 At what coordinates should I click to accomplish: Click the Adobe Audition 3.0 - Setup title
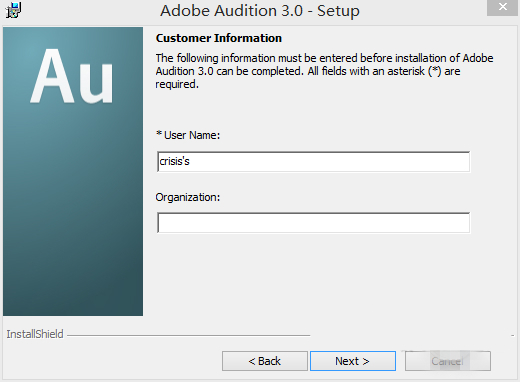[x=260, y=11]
